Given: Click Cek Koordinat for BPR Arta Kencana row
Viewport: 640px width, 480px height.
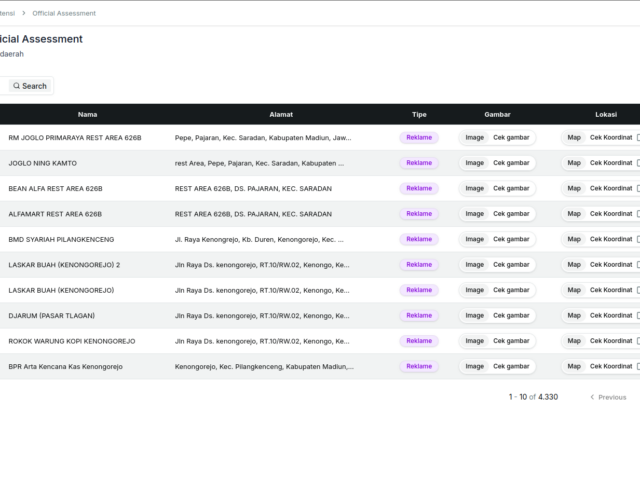Looking at the screenshot, I should [611, 366].
